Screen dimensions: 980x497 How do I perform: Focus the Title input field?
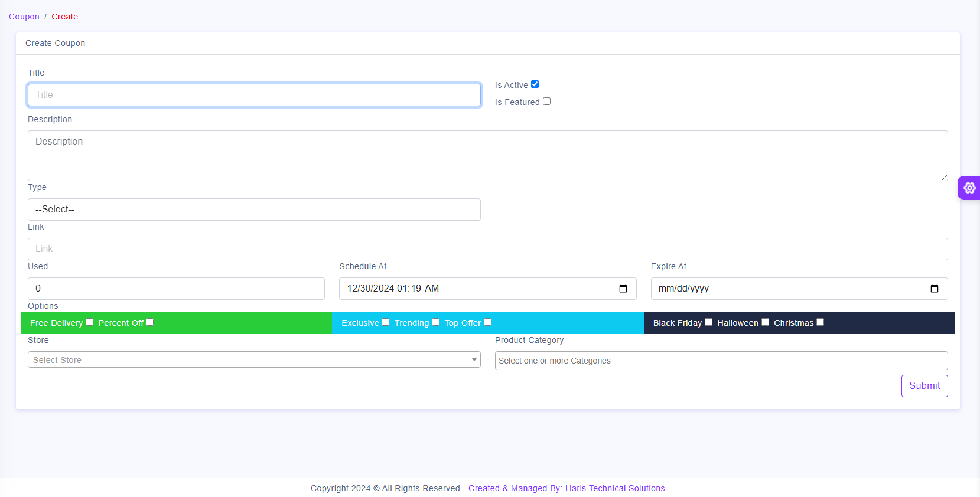point(254,95)
